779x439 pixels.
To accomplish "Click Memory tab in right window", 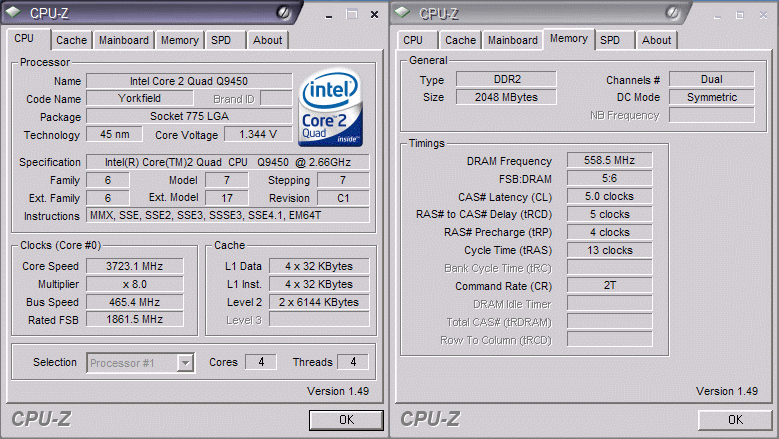I will pyautogui.click(x=569, y=38).
